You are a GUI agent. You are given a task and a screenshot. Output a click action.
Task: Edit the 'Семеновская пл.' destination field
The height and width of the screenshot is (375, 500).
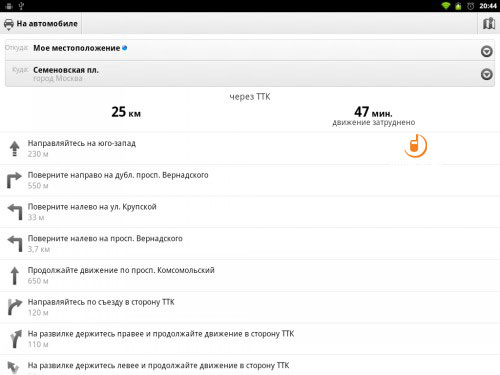pos(250,74)
